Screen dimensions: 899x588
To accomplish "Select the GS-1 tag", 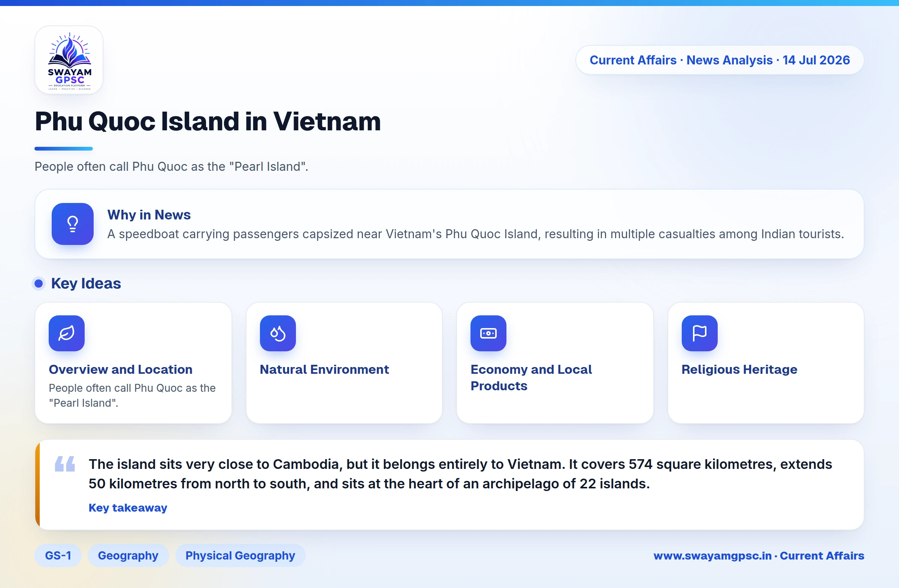I will (x=58, y=555).
